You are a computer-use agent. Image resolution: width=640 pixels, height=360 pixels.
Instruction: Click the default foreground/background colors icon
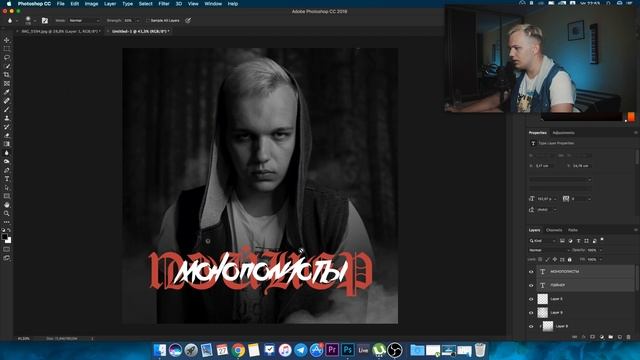(x=3, y=230)
